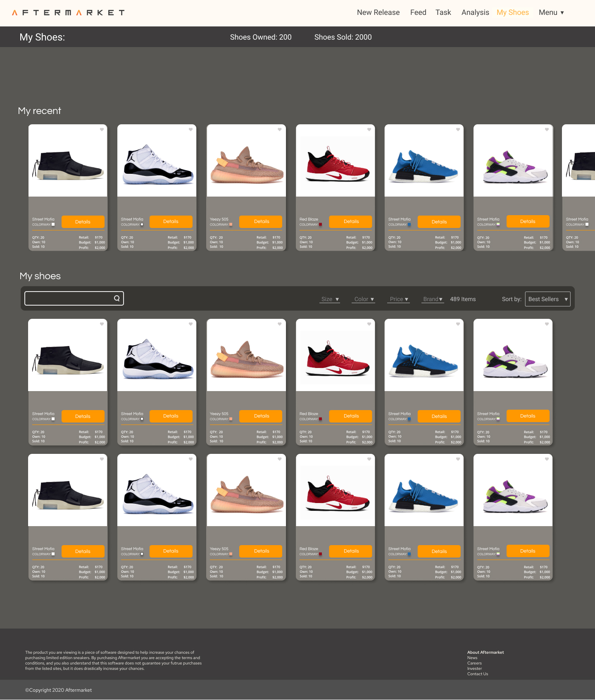595x700 pixels.
Task: Go to New Release in the top navigation
Action: 378,12
